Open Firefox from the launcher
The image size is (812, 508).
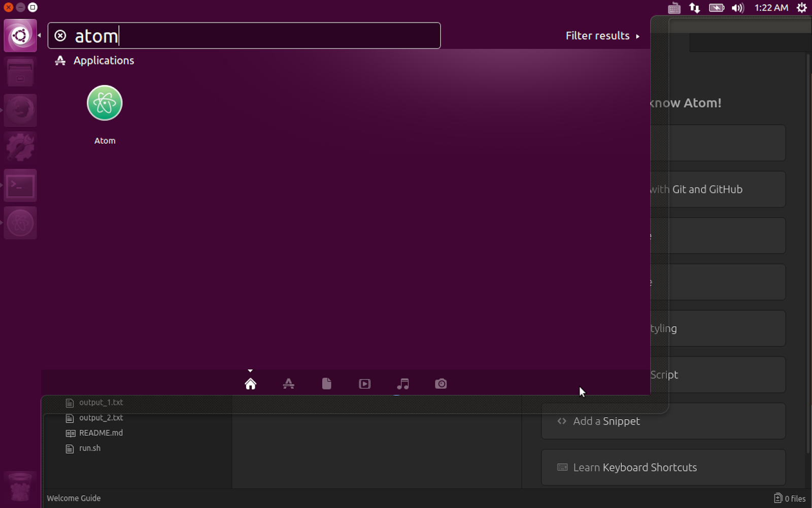20,111
